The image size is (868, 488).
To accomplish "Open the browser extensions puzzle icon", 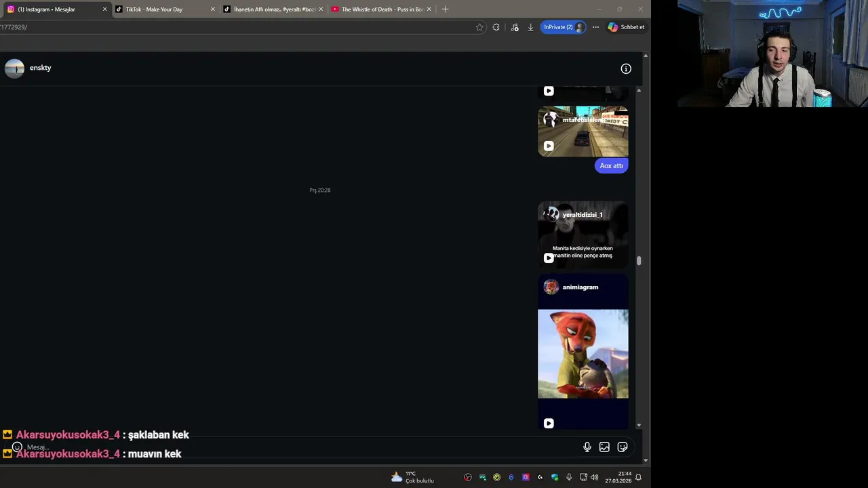I will (x=496, y=27).
